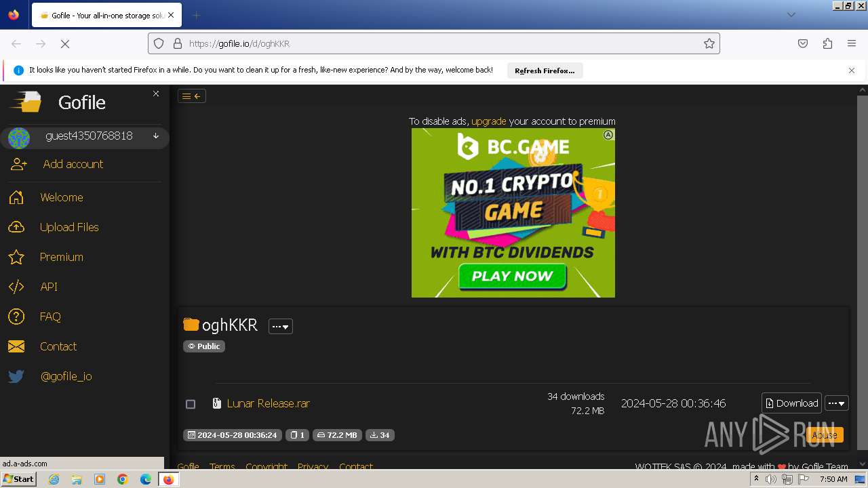Expand the list all tabs dropdown
868x488 pixels.
tap(791, 15)
